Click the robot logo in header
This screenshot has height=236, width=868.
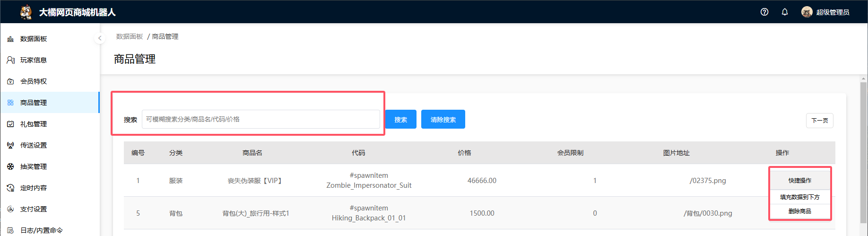click(x=26, y=12)
